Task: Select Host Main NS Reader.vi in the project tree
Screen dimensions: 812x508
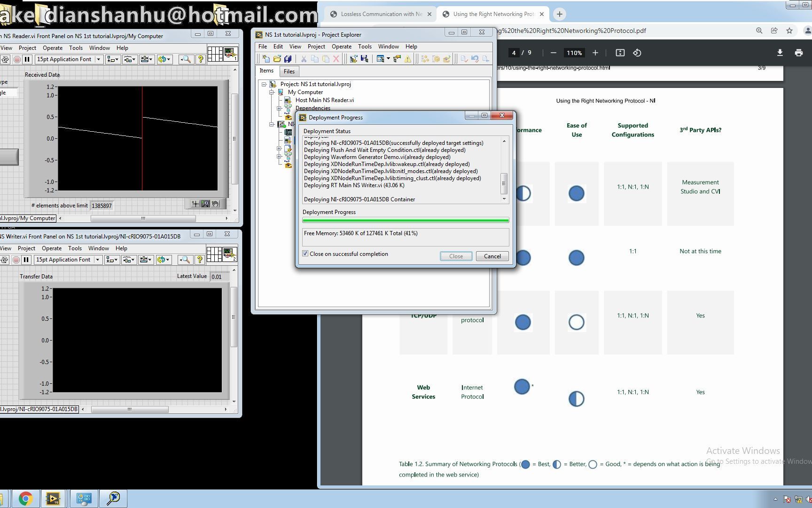Action: coord(325,100)
